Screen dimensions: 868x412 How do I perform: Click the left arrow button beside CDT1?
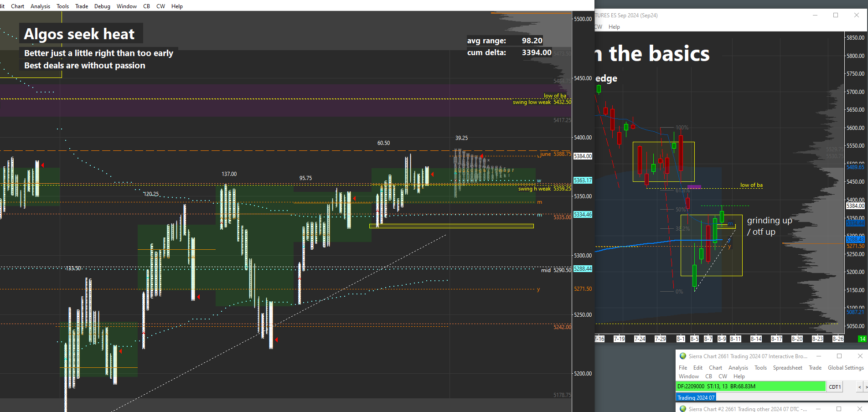859,387
